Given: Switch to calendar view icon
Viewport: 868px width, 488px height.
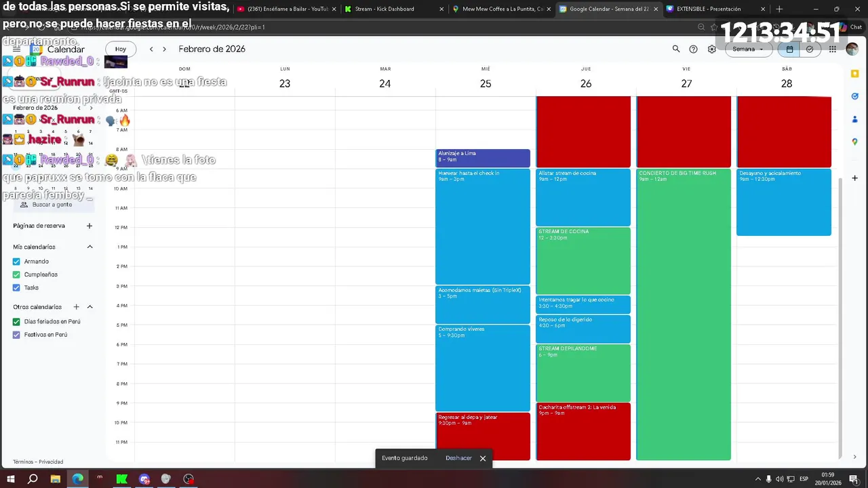Looking at the screenshot, I should [789, 49].
